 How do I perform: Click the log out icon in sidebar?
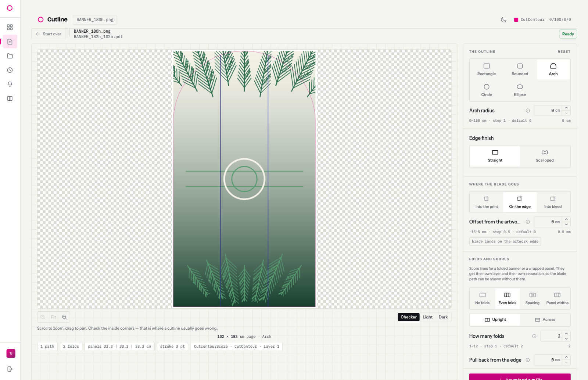pyautogui.click(x=10, y=369)
